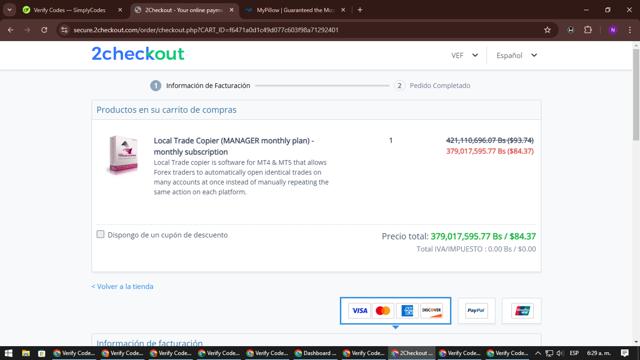Go forward in browser history

coord(27,30)
